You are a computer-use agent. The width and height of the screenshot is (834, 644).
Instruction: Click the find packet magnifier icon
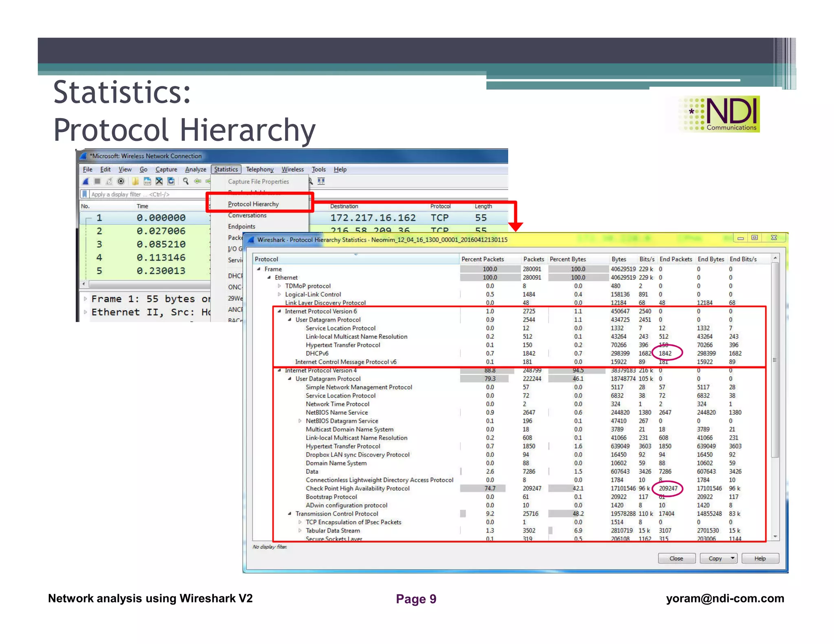coord(186,181)
